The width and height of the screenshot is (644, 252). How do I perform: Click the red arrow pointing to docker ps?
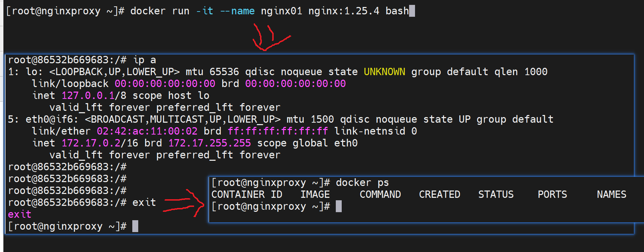[x=185, y=204]
